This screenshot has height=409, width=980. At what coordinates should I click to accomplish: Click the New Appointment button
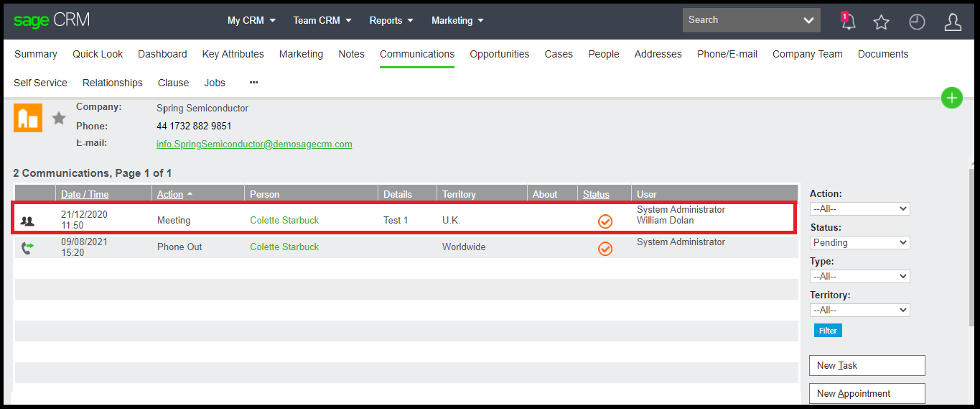click(867, 393)
